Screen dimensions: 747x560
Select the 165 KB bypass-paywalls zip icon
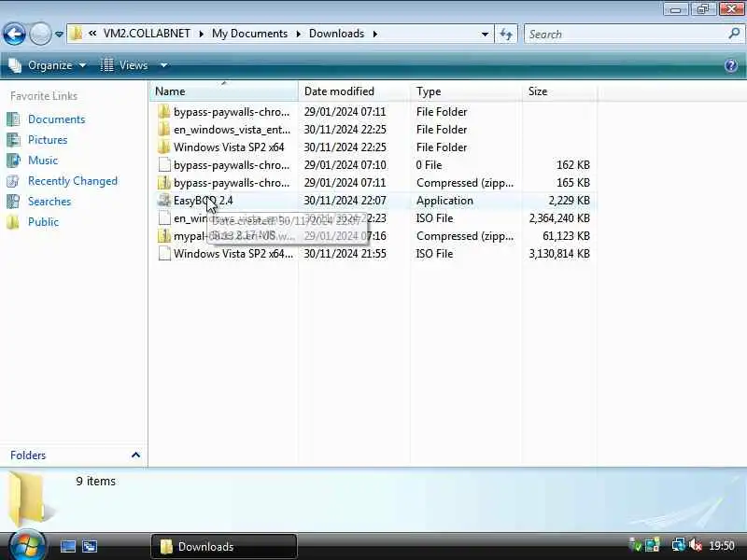164,182
